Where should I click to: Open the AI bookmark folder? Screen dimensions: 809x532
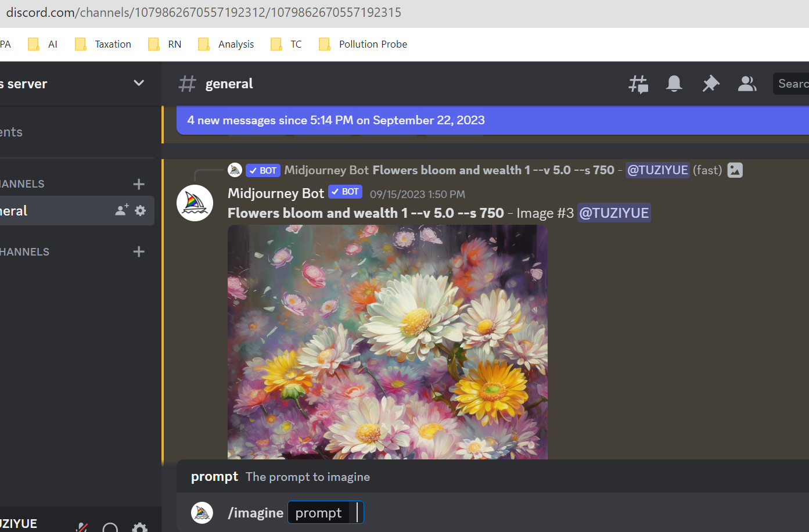(x=43, y=44)
